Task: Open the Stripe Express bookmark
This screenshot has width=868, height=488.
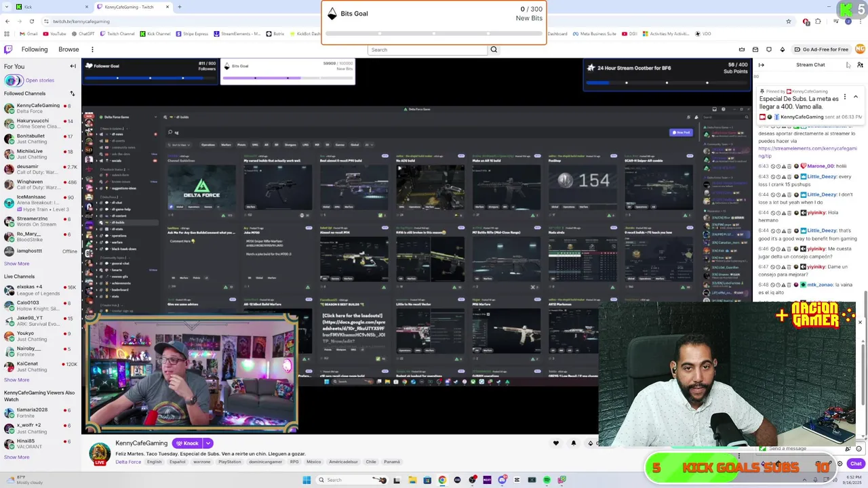Action: [x=192, y=34]
